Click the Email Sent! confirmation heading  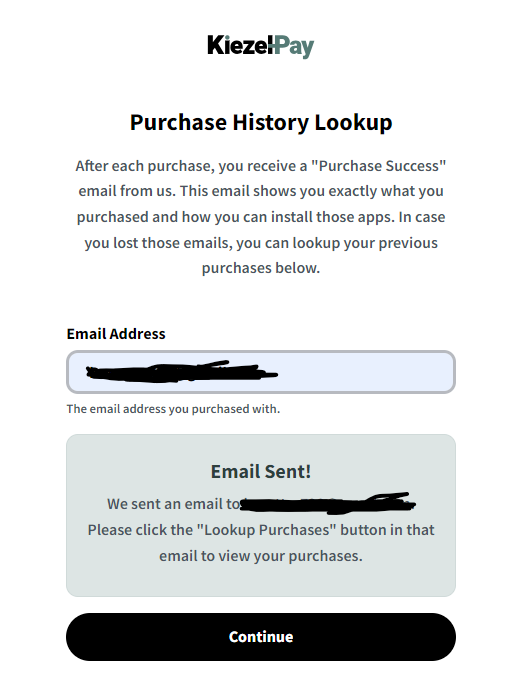coord(261,472)
